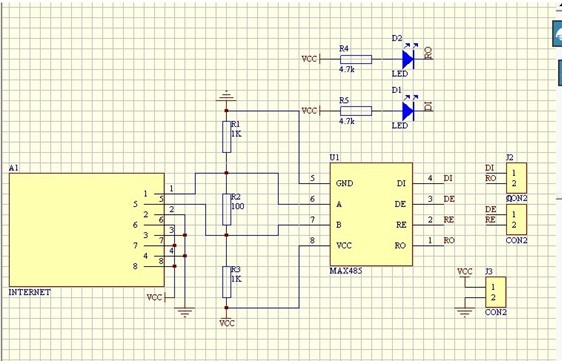Select resistor R1 1K symbol
The image size is (562, 361).
(x=227, y=137)
